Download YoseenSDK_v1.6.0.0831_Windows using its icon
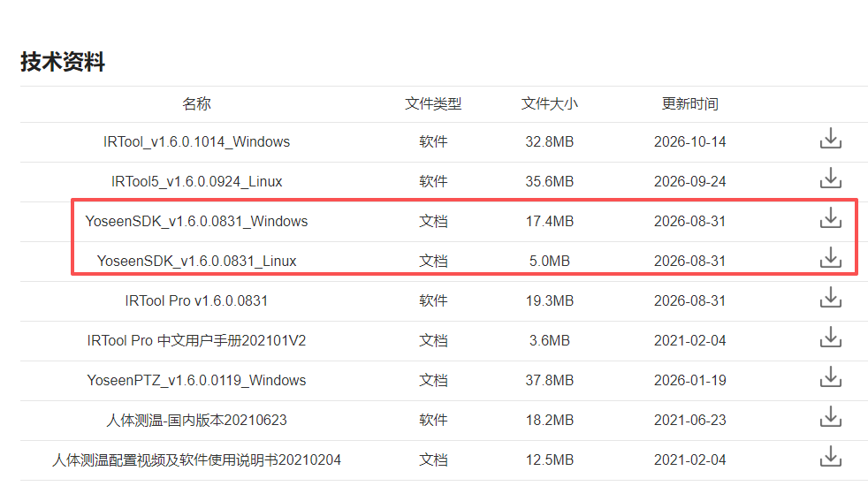Image resolution: width=868 pixels, height=486 pixels. (830, 218)
